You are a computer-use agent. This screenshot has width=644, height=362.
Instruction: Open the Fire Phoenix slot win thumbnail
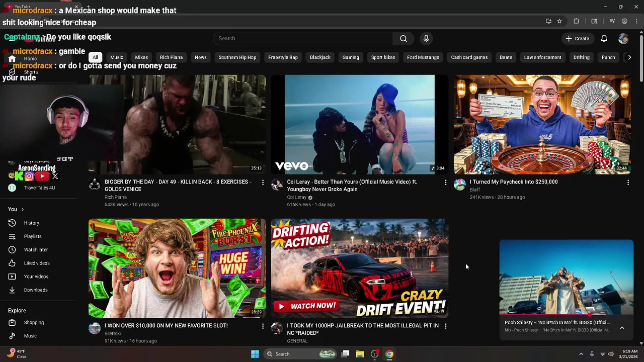tap(177, 268)
